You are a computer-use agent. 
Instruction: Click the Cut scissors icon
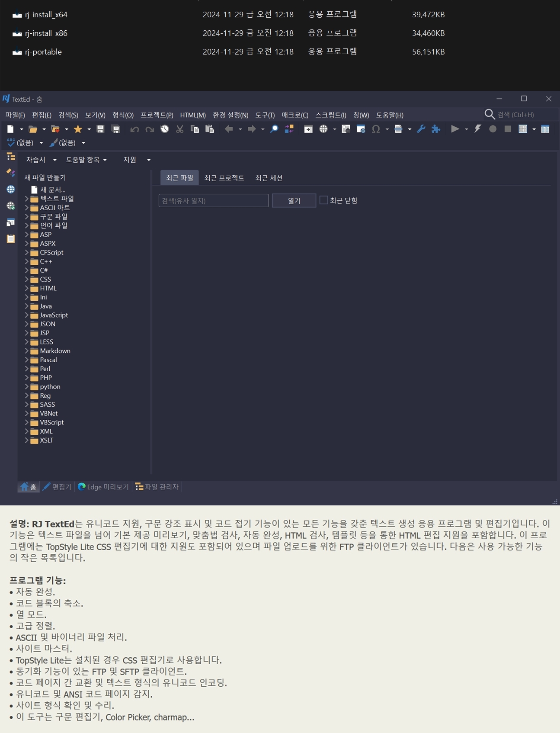180,129
